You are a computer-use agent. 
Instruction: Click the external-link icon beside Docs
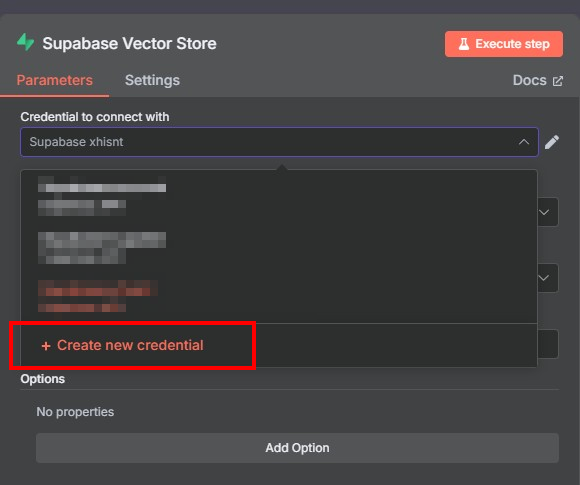[x=557, y=81]
